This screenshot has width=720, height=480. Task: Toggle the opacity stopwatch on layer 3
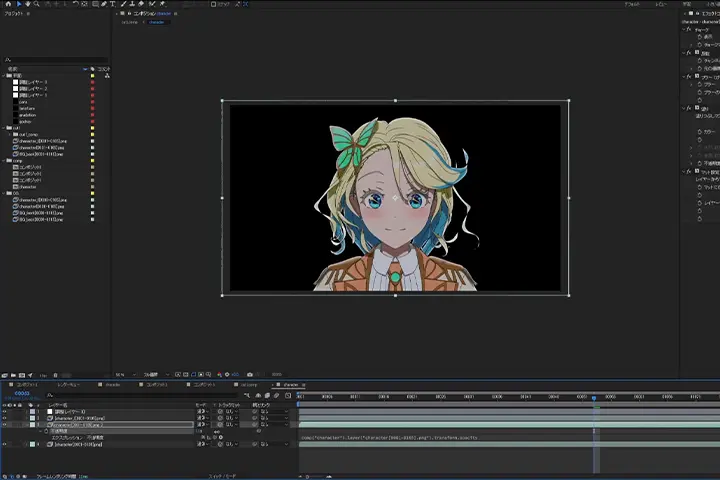click(46, 432)
